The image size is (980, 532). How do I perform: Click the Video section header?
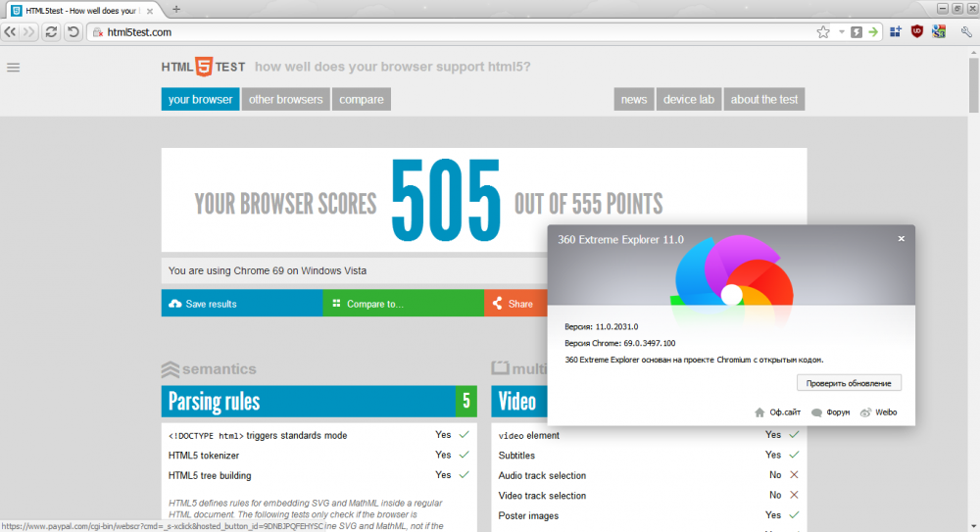tap(518, 402)
